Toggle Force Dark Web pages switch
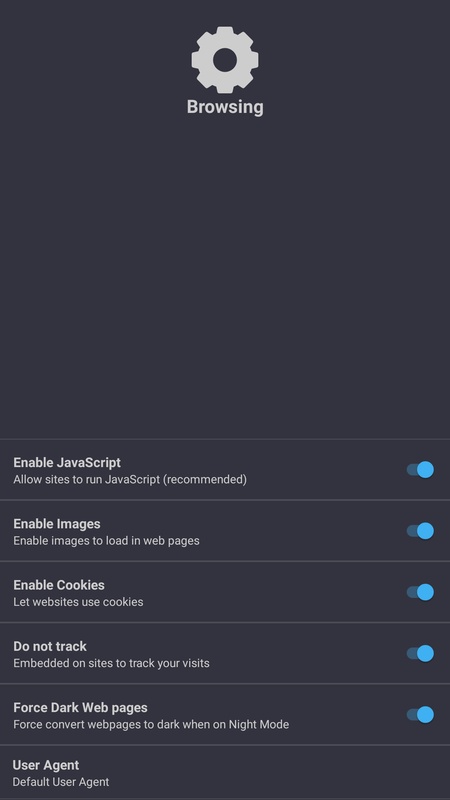 pos(420,714)
